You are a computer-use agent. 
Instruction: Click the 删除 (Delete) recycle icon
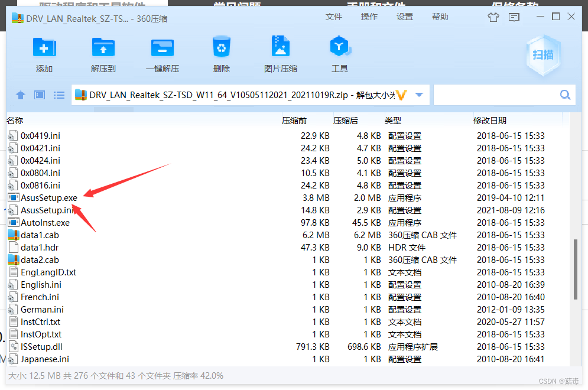pyautogui.click(x=221, y=47)
